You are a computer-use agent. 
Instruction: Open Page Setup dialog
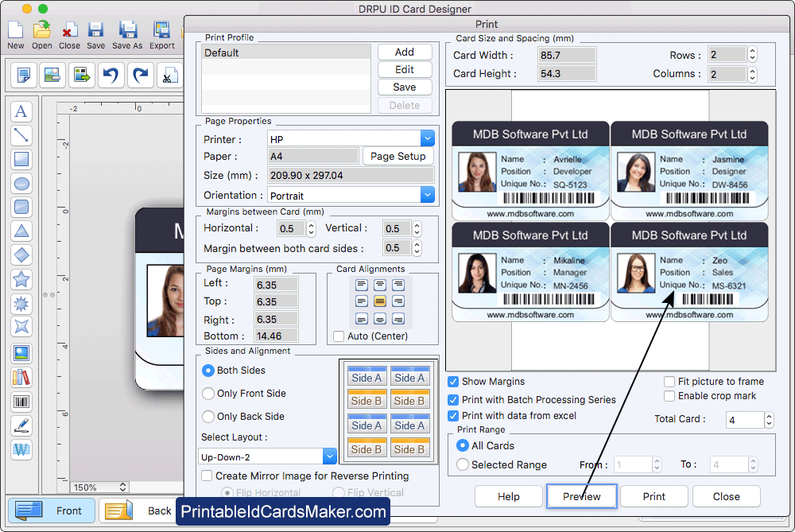point(398,156)
